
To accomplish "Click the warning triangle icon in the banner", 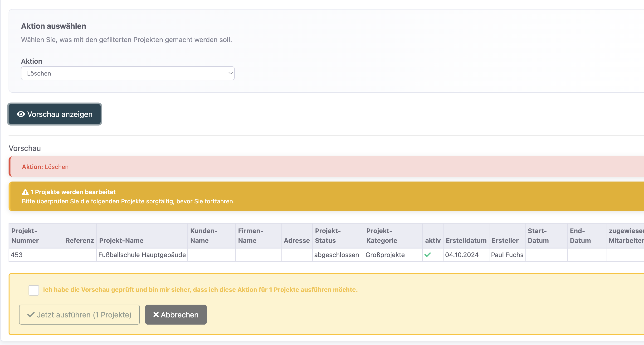I will coord(25,192).
